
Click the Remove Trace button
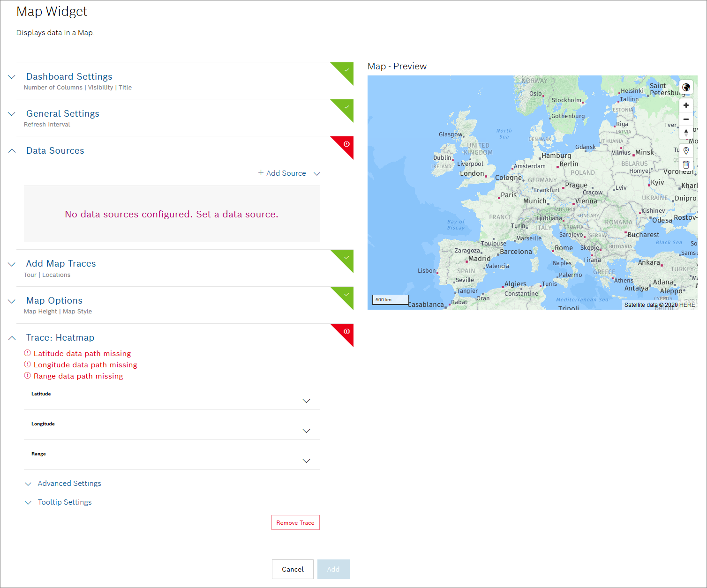pos(295,522)
